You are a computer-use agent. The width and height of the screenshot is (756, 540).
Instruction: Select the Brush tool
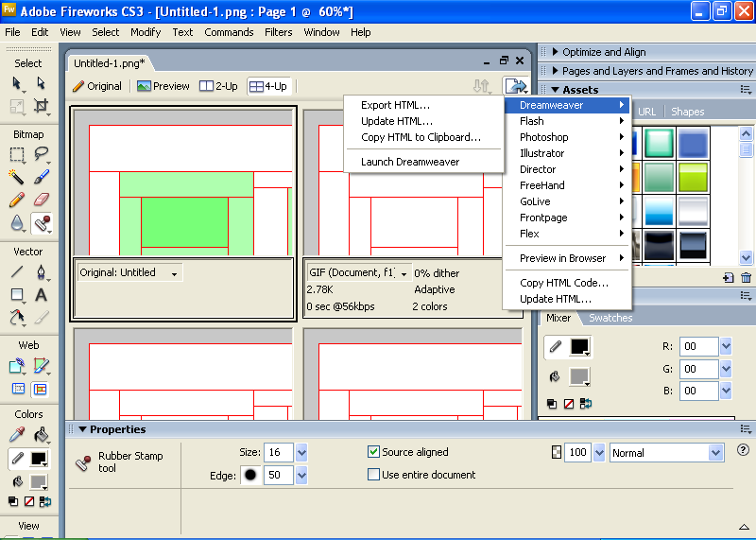point(42,177)
